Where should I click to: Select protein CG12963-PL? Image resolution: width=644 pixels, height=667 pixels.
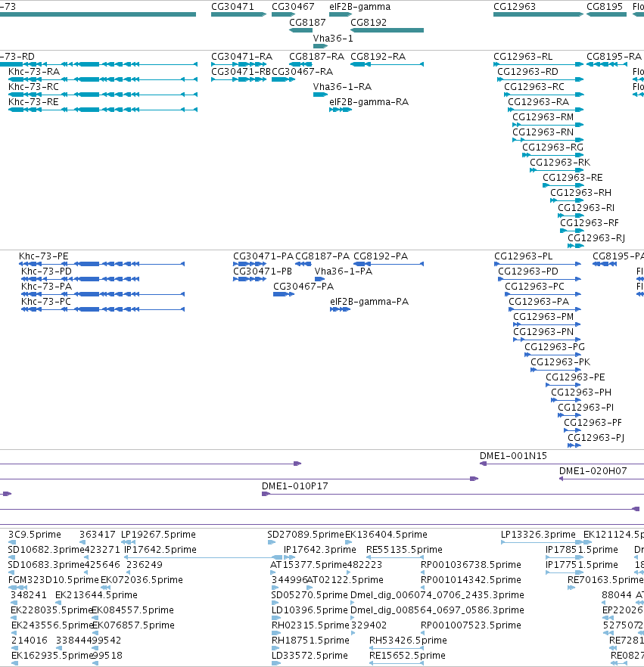(523, 256)
